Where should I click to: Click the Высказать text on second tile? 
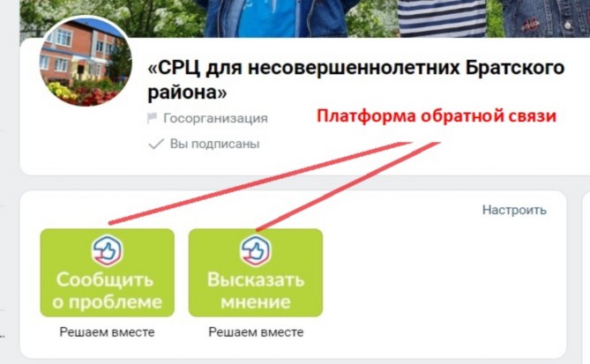point(256,280)
